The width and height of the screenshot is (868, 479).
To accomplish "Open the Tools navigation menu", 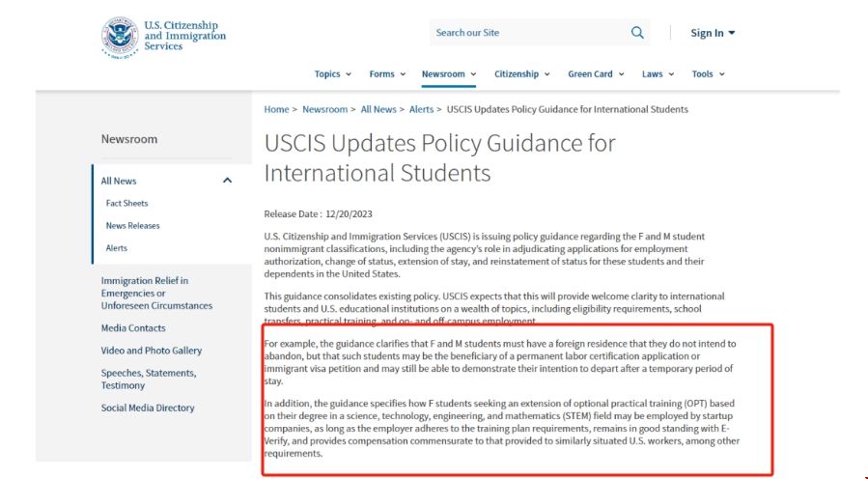I will (708, 74).
